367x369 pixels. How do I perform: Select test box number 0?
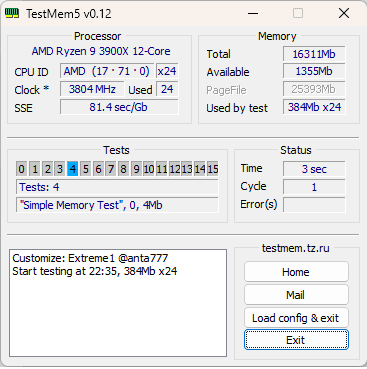pos(21,169)
